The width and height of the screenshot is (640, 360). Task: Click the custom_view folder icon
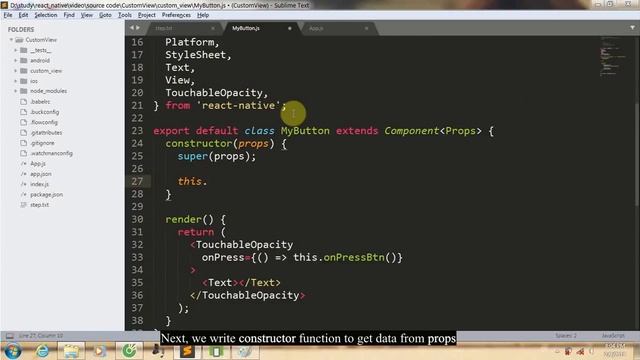click(x=24, y=71)
